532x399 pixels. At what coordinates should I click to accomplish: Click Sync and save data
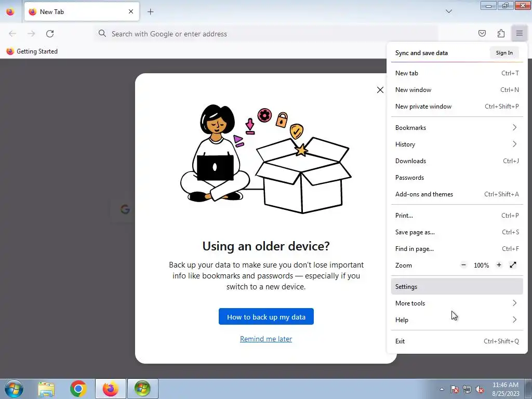click(421, 53)
